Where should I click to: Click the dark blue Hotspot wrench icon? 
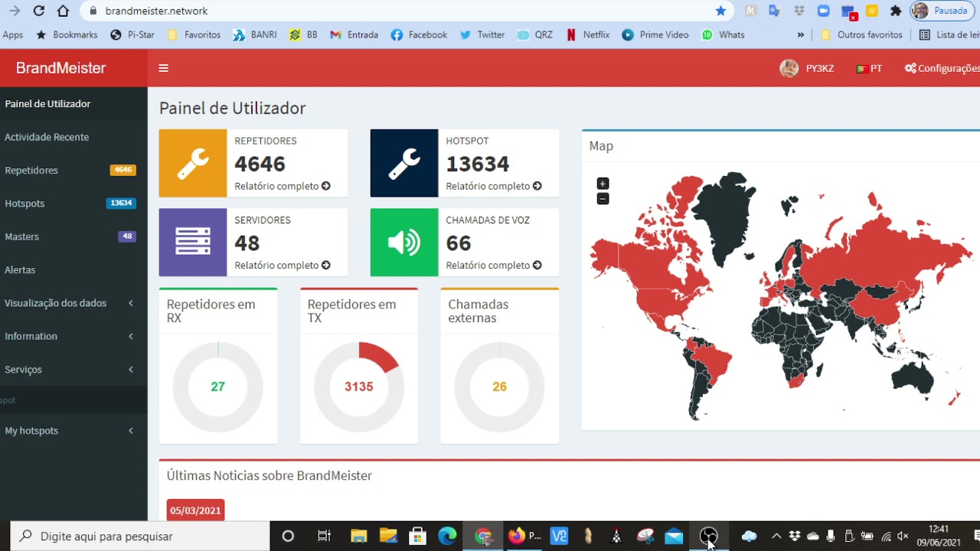(404, 163)
